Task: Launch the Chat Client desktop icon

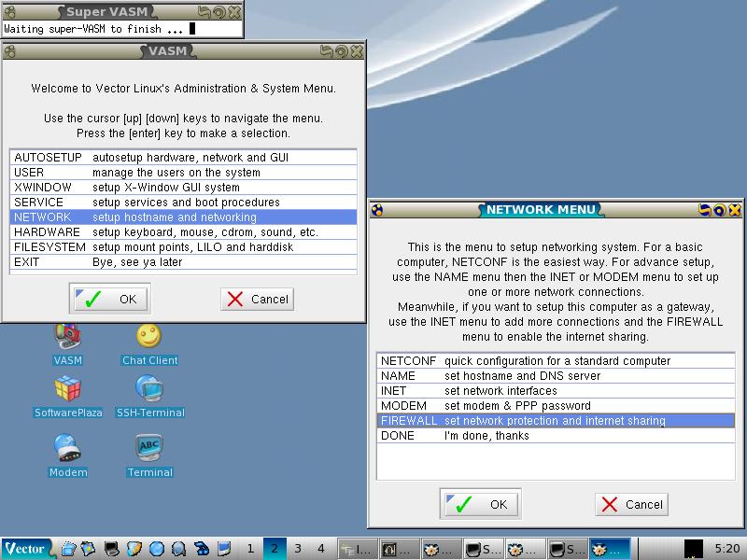Action: (149, 338)
